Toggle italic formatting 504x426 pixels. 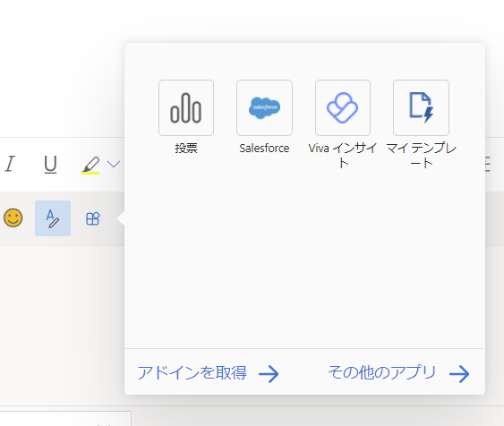(x=10, y=164)
